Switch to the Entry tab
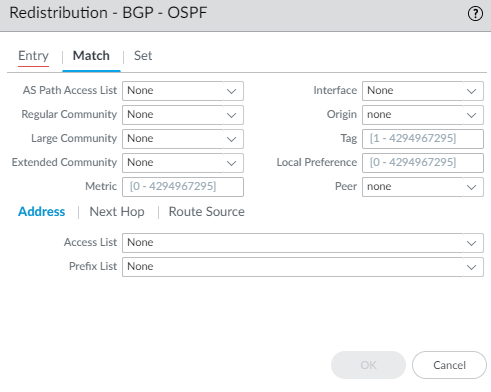The image size is (491, 392). click(33, 56)
